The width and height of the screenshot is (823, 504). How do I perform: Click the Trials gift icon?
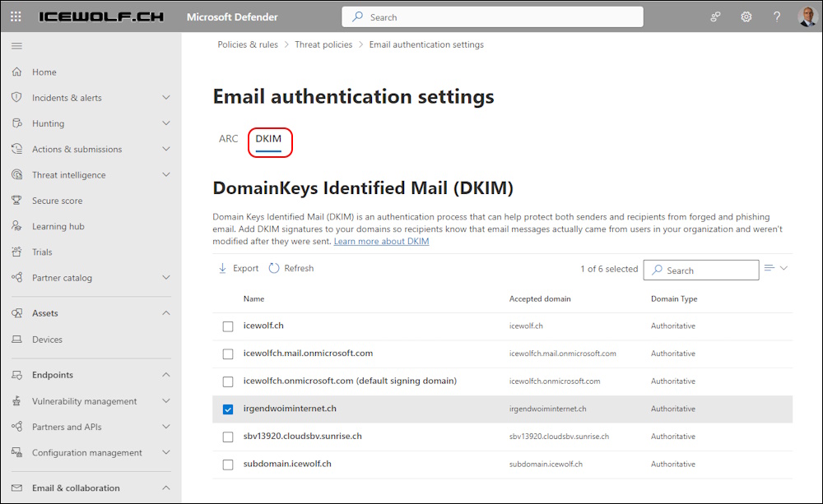pyautogui.click(x=16, y=252)
